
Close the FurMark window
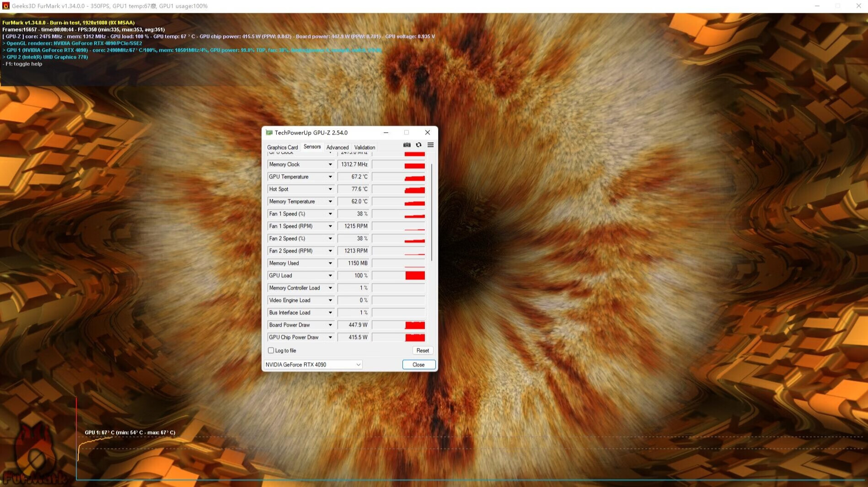point(858,6)
